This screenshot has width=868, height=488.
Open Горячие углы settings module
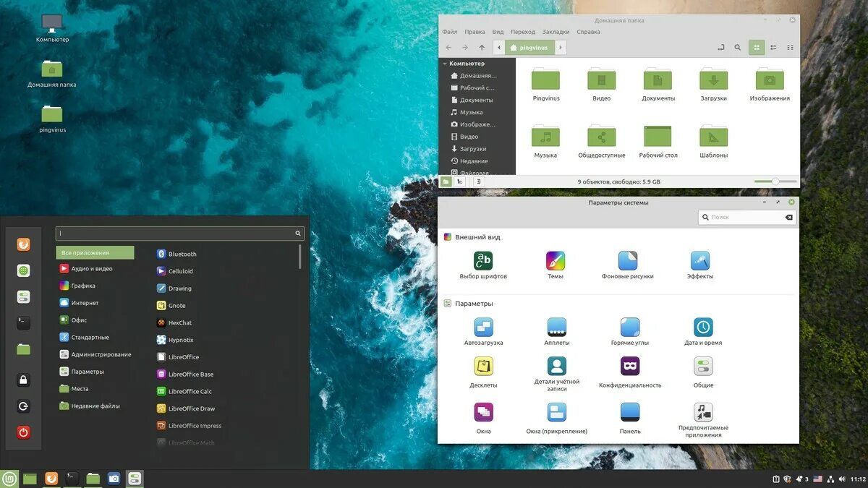click(630, 332)
